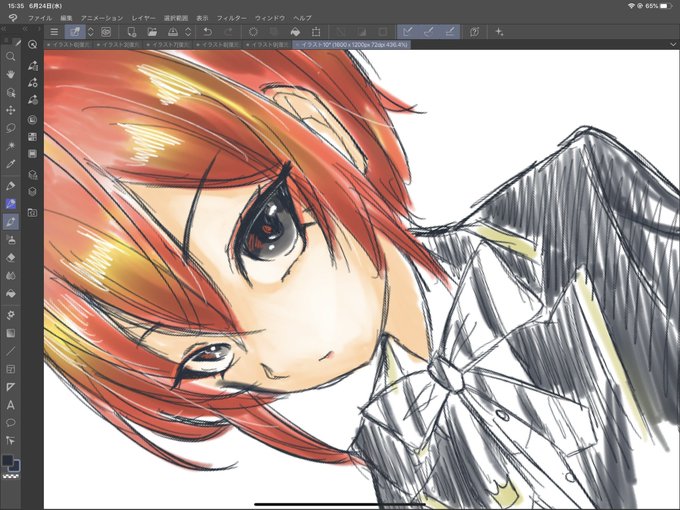Select the Eyedropper tool
This screenshot has width=680, height=510.
(10, 163)
